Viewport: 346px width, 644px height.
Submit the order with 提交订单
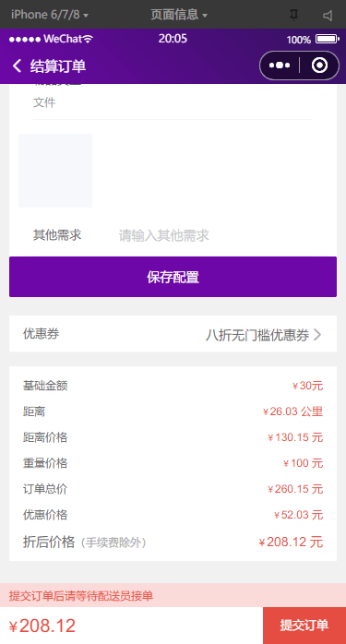[304, 626]
